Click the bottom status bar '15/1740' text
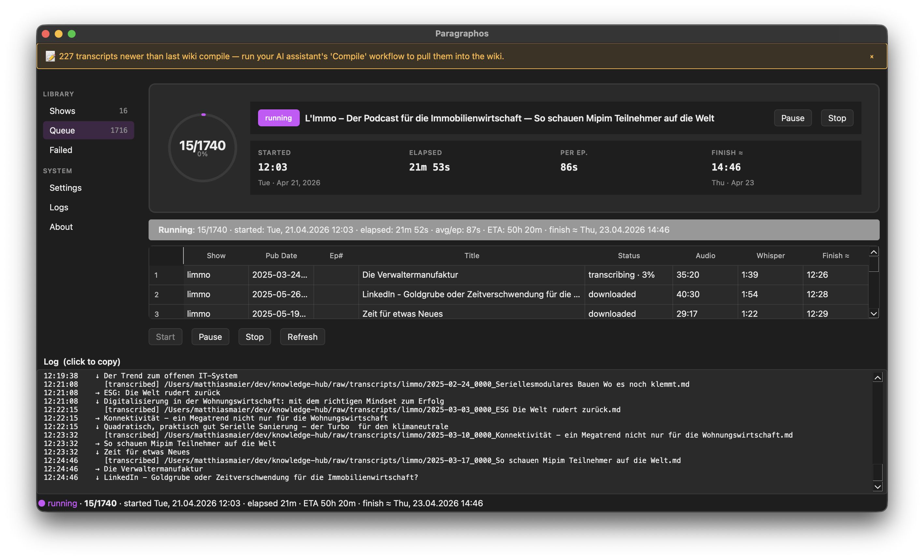 (x=100, y=503)
